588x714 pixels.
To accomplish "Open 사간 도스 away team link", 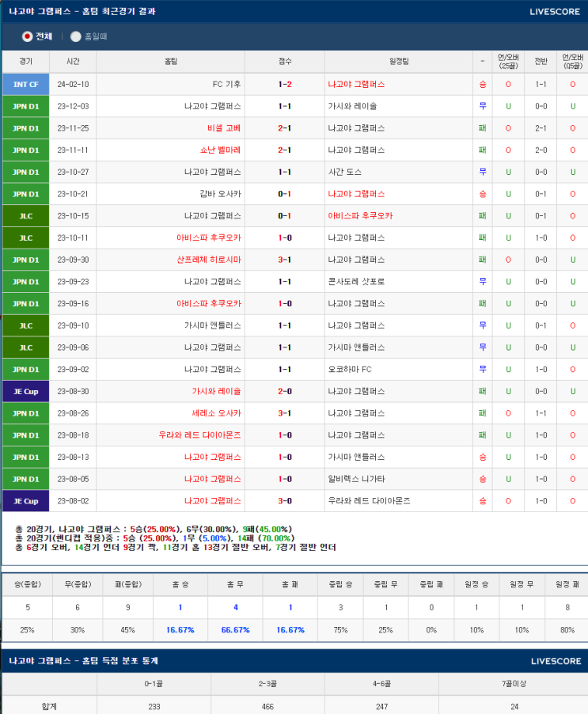I will coord(344,172).
